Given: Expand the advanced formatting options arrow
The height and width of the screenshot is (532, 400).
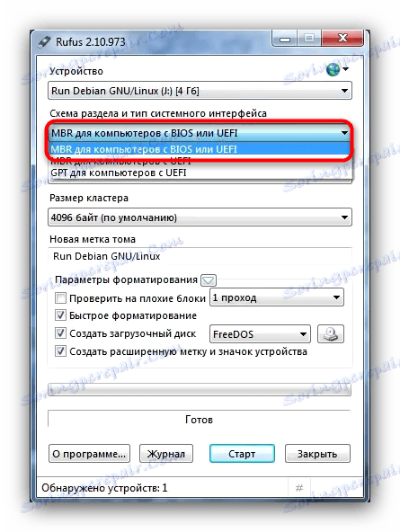Looking at the screenshot, I should [x=209, y=280].
